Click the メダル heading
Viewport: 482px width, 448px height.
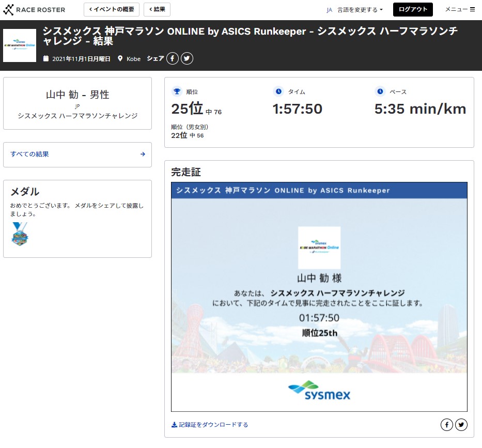[x=25, y=192]
